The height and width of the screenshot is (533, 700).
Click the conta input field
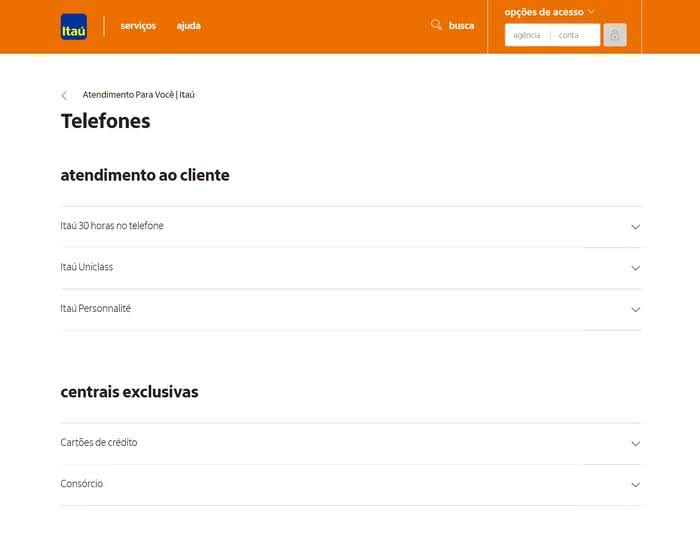(x=576, y=35)
